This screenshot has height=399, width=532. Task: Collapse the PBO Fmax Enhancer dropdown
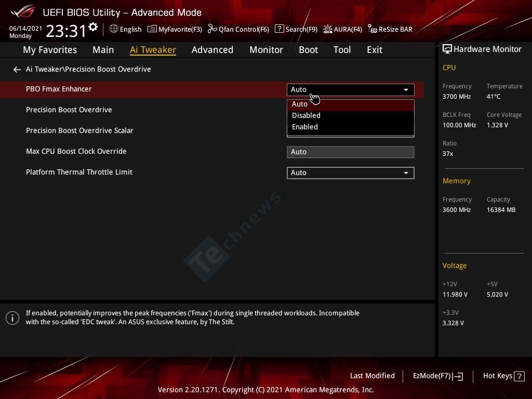351,89
